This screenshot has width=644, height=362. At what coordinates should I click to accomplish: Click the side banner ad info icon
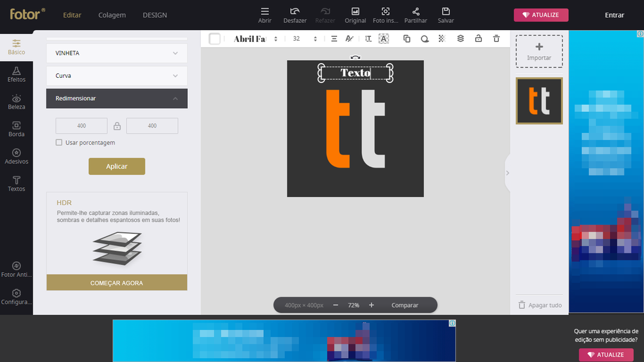coord(640,34)
